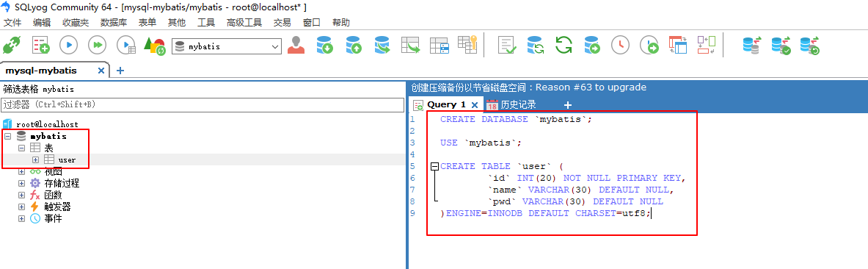Open the 表单 menu
Viewport: 868px width, 269px height.
tap(147, 23)
